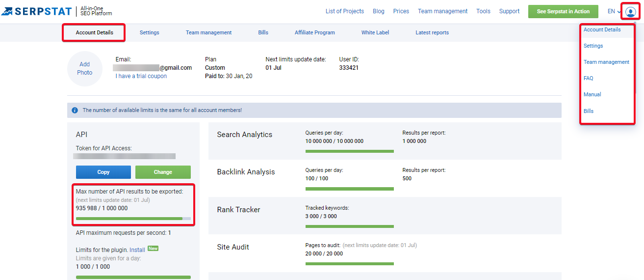Switch to the White Label tab
Screen dimensions: 644x280
tap(375, 32)
